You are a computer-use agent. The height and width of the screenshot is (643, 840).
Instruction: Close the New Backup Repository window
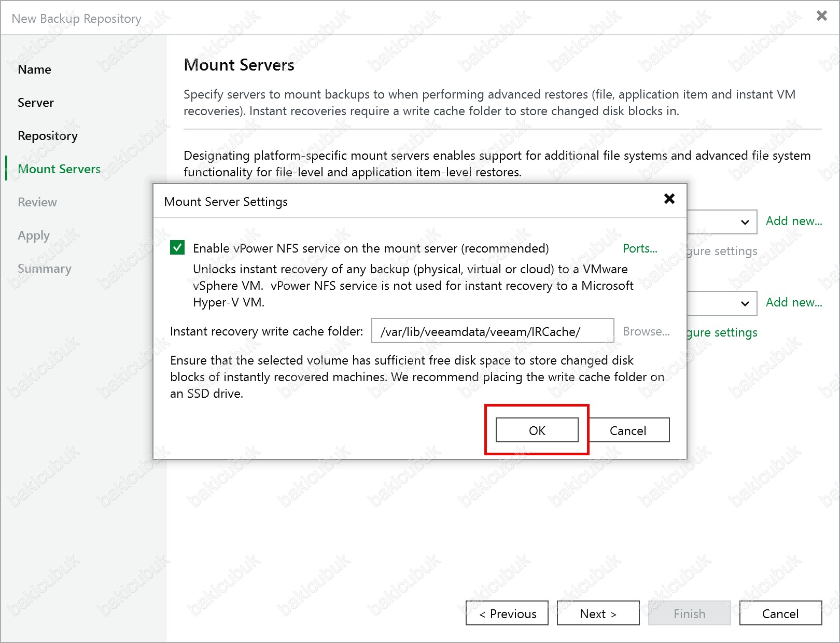click(x=821, y=16)
